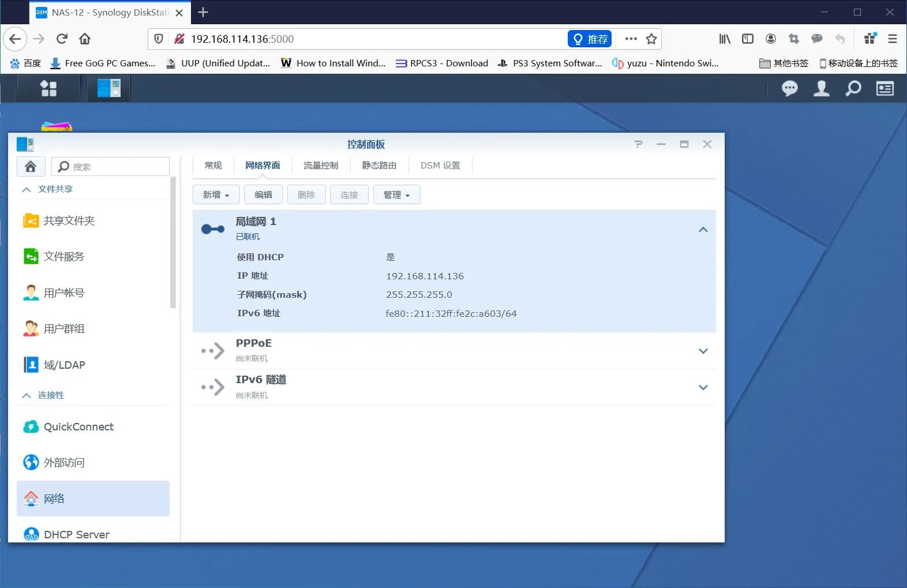
Task: Select 网络 in sidebar
Action: tap(93, 499)
